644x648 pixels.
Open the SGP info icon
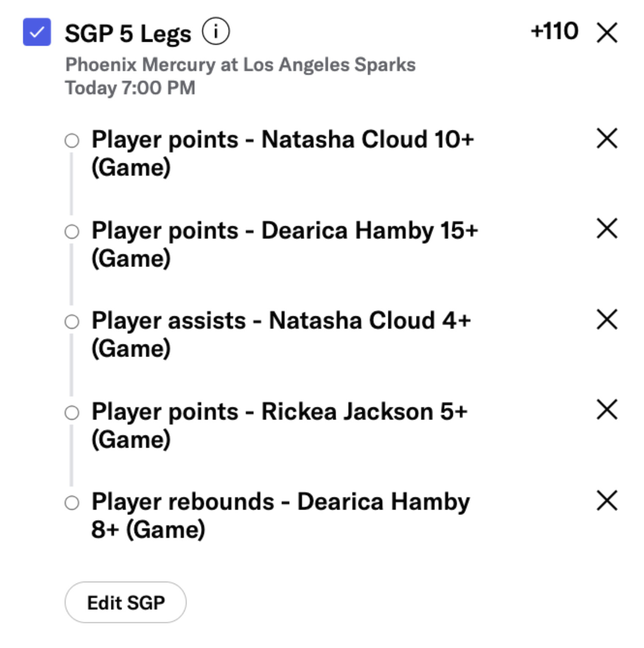click(x=215, y=31)
